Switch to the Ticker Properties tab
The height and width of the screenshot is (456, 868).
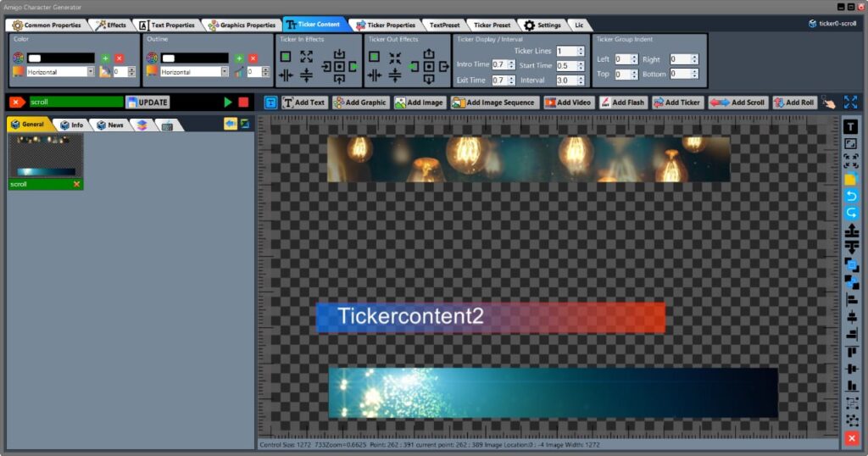click(386, 25)
